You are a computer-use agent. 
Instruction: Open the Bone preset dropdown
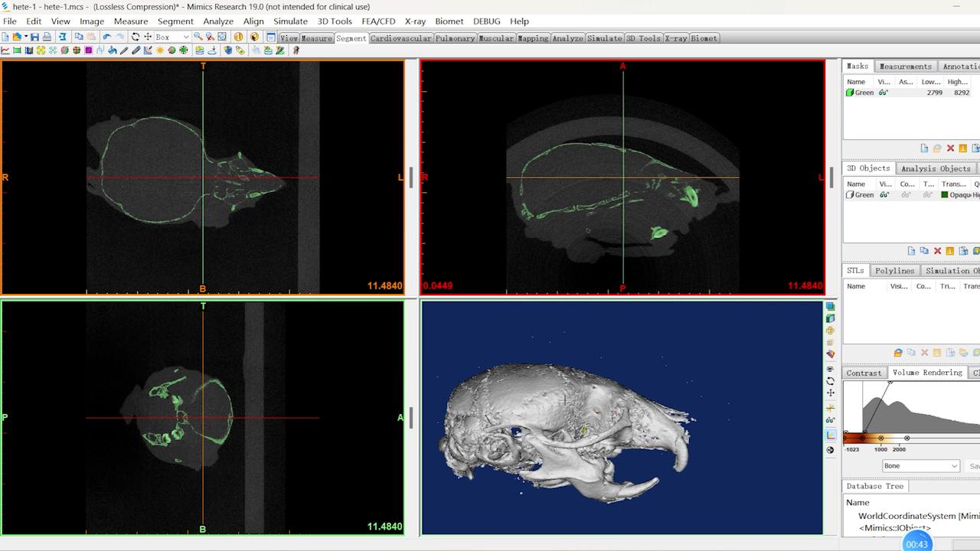[954, 466]
